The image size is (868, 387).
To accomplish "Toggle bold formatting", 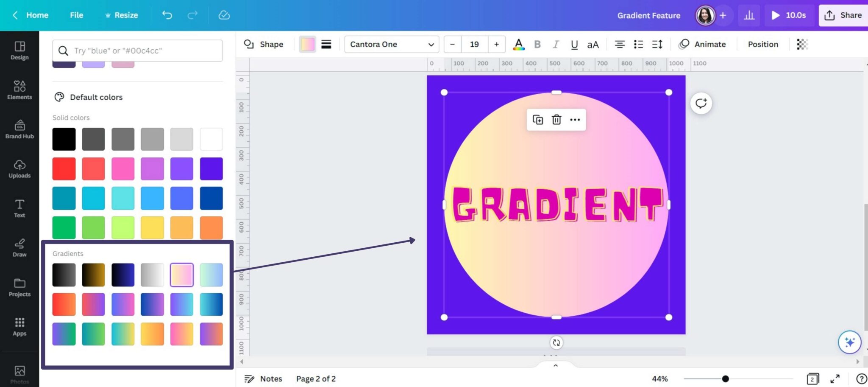I will 537,44.
